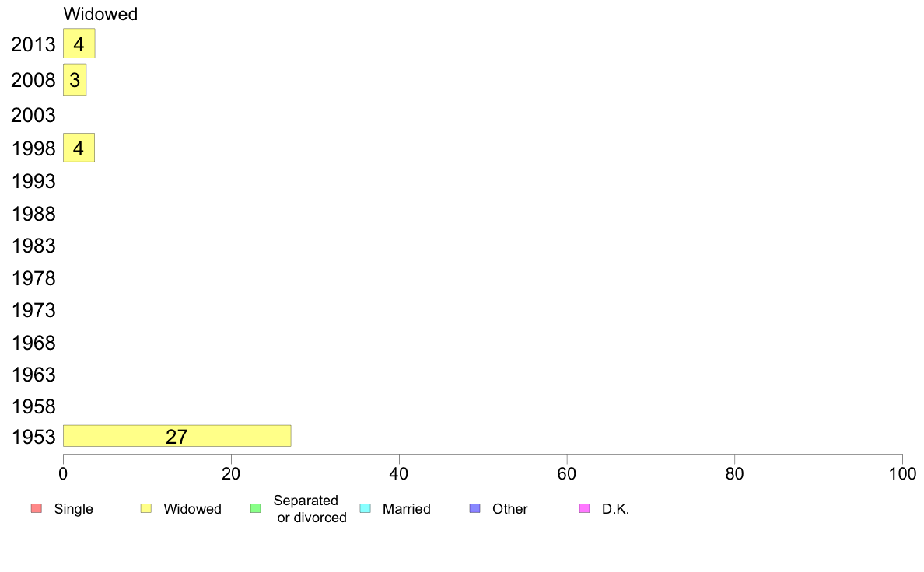The width and height of the screenshot is (924, 572).
Task: Click the Separated or divorced legend label
Action: 310,509
